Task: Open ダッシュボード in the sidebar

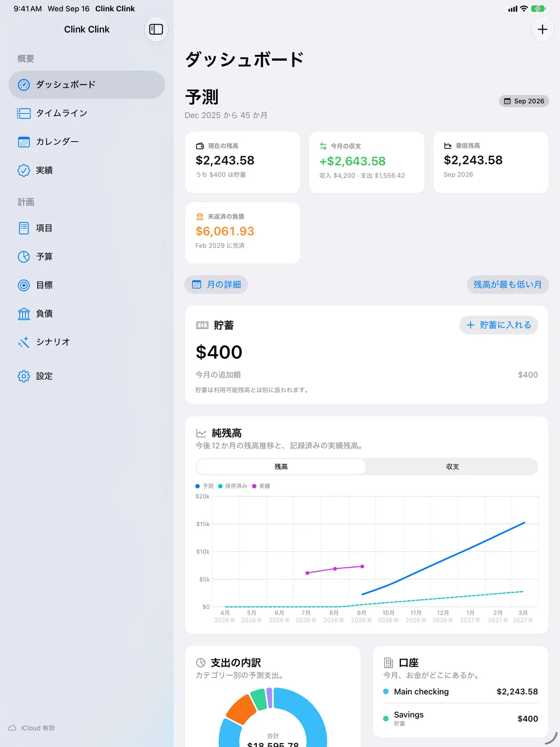Action: 87,85
